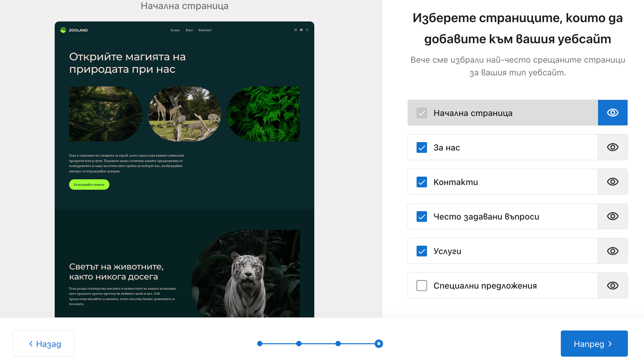This screenshot has width=644, height=362.
Task: Preview the Контакти page via eye icon
Action: (612, 182)
